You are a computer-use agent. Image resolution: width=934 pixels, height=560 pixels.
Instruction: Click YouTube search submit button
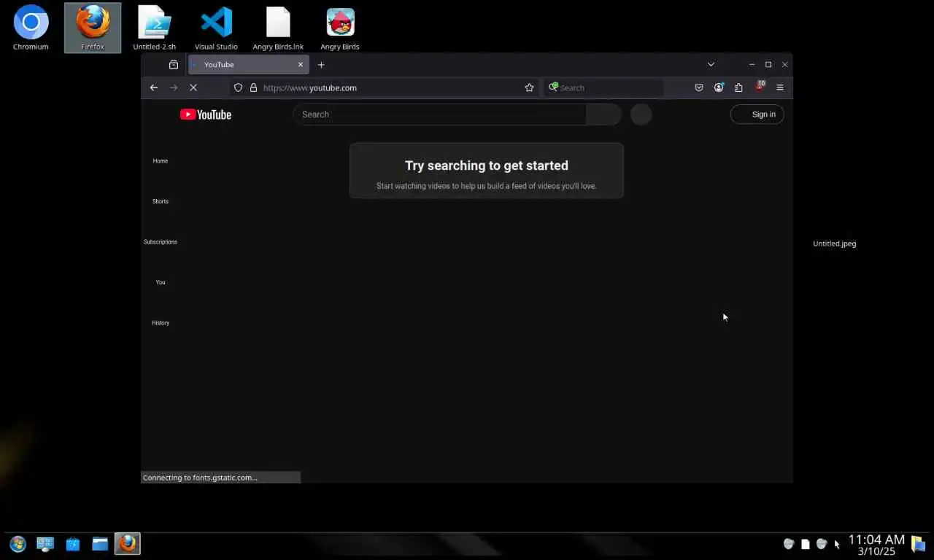tap(603, 114)
